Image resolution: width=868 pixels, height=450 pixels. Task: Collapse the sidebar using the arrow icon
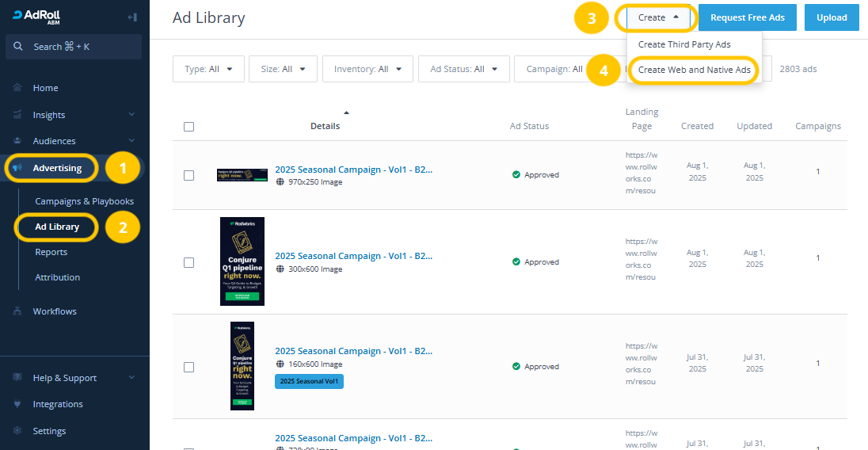tap(132, 17)
